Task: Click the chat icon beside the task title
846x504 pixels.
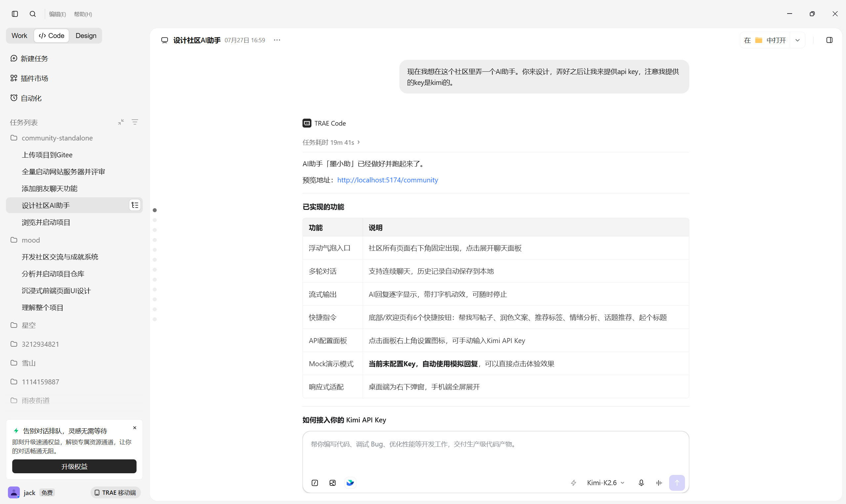Action: click(x=165, y=40)
